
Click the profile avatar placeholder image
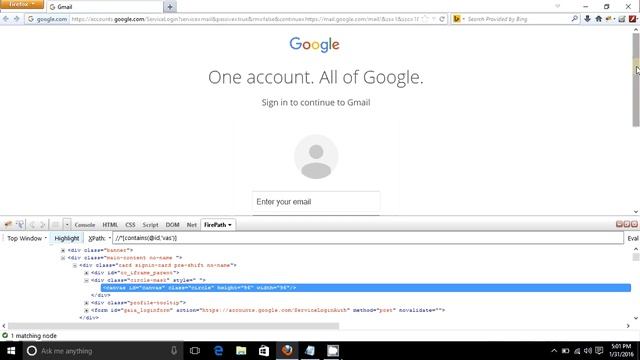(316, 157)
